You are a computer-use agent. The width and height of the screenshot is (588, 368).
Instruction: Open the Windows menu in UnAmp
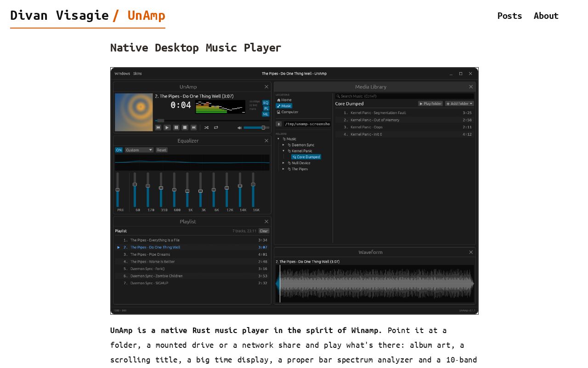(x=122, y=74)
